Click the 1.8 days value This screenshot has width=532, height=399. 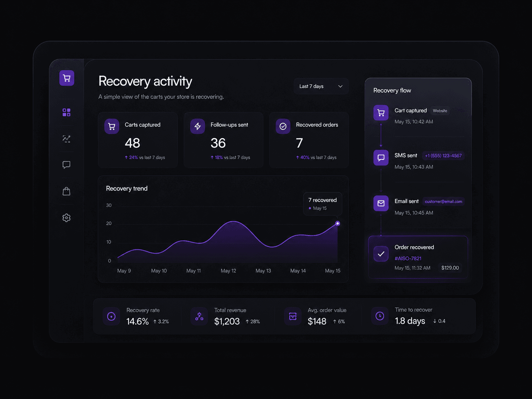[x=410, y=321]
